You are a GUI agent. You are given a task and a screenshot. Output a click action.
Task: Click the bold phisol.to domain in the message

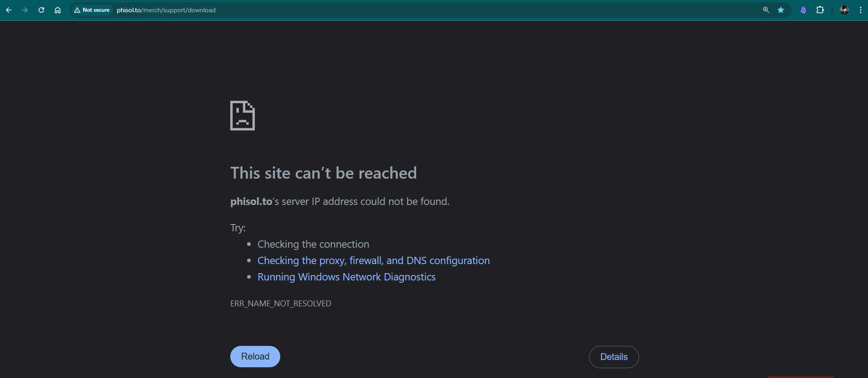pyautogui.click(x=251, y=202)
